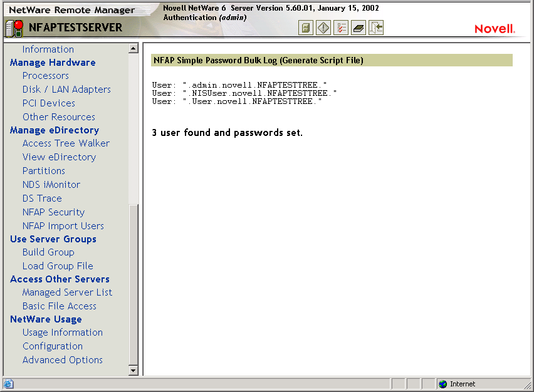The image size is (534, 392).
Task: Click the NetWare Usage section header
Action: pos(46,319)
